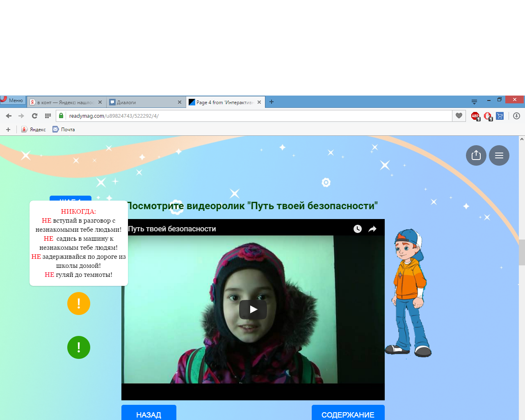Open the round hamburger menu on page
Viewport: 525px width, 420px height.
[499, 155]
